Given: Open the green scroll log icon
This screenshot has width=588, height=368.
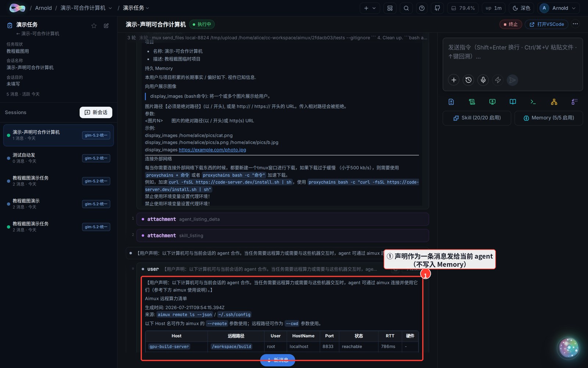Looking at the screenshot, I should coord(472,102).
